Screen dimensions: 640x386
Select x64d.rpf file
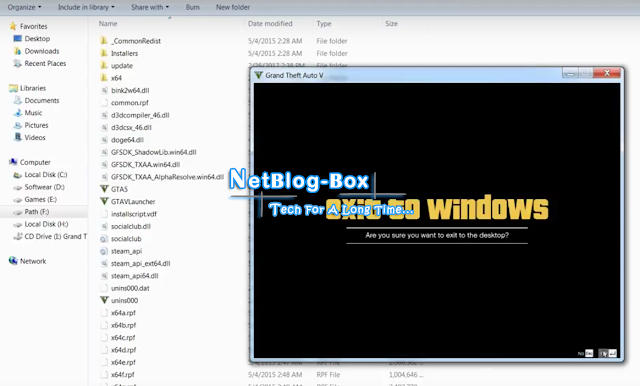(x=123, y=350)
